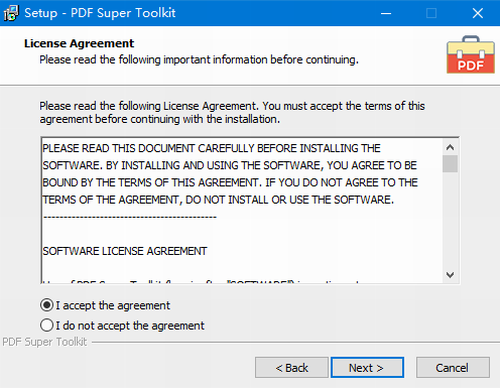Select the 'I accept the agreement' radio button

pyautogui.click(x=47, y=305)
